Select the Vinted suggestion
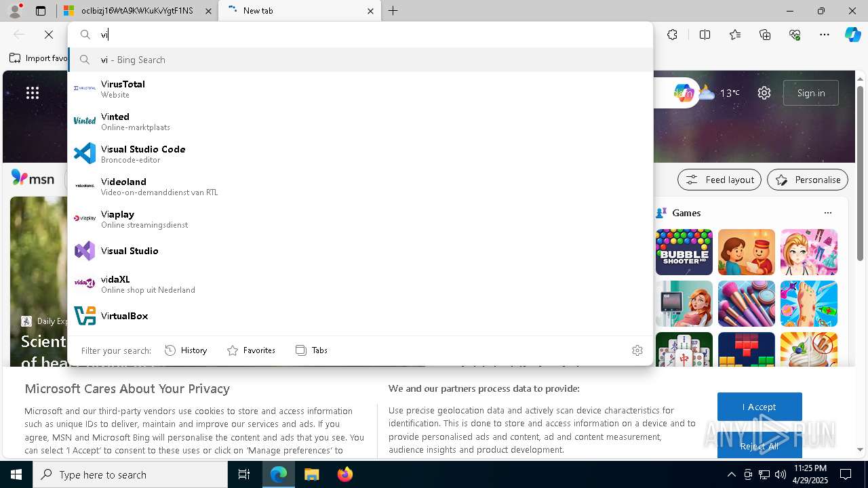Viewport: 868px width, 488px height. point(360,121)
